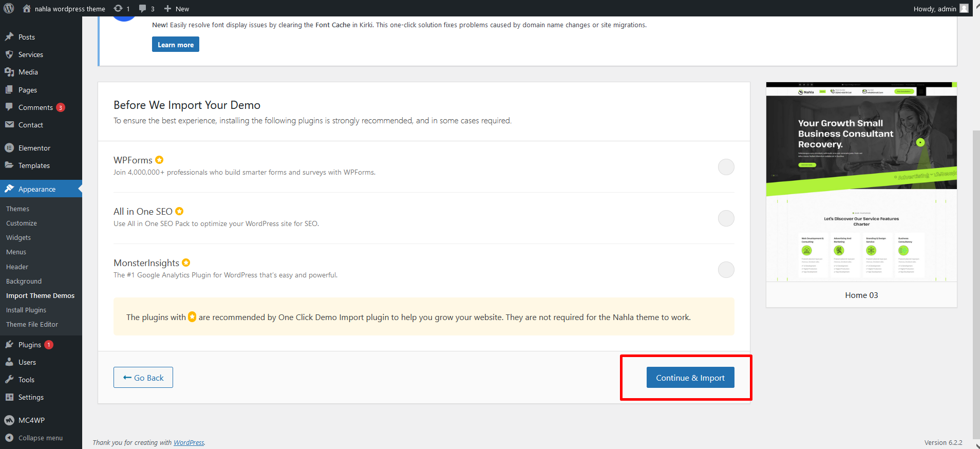The height and width of the screenshot is (449, 980).
Task: Click the admin avatar icon
Action: pyautogui.click(x=964, y=9)
